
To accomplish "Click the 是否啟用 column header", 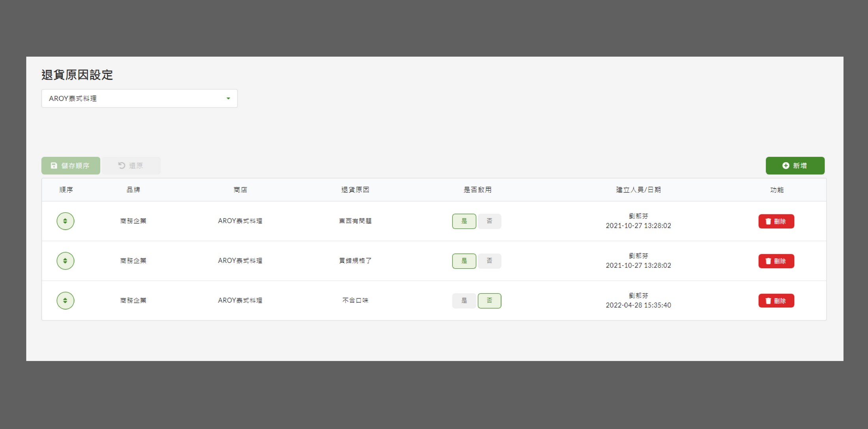I will [477, 190].
